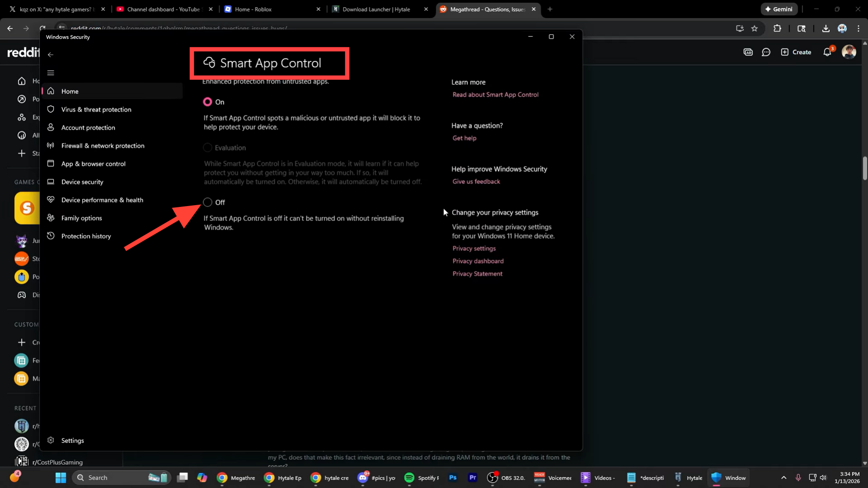868x488 pixels.
Task: Show hidden system tray icons chevron
Action: (783, 478)
